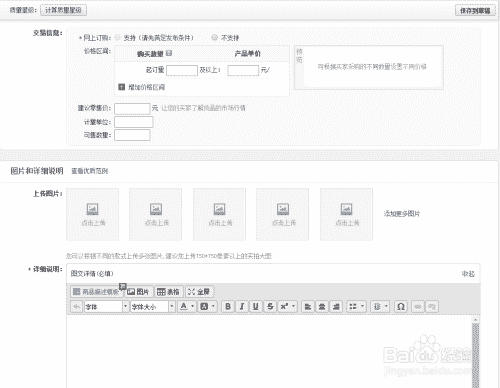Click the third 点击上传 image slot
This screenshot has width=500, height=388.
coord(219,214)
